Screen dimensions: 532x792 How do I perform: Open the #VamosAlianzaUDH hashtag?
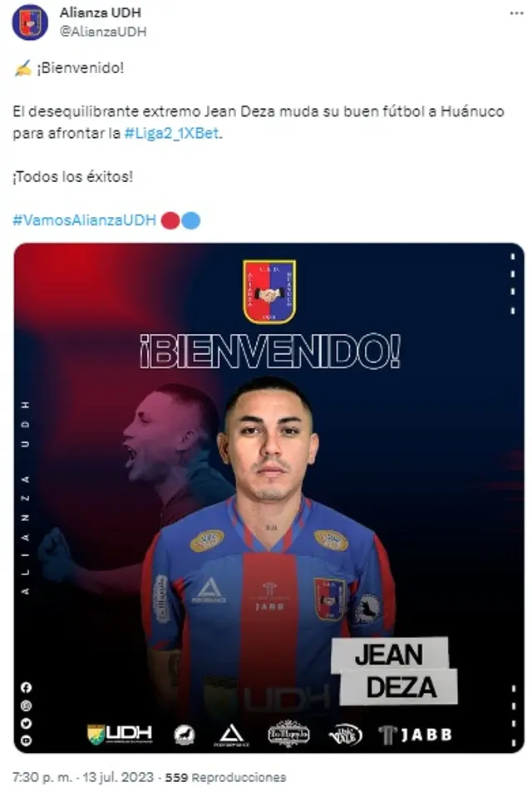85,220
